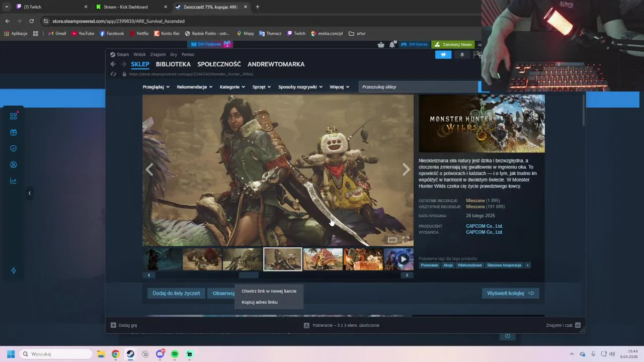Open the chart statistics icon in left sidebar

(x=14, y=181)
